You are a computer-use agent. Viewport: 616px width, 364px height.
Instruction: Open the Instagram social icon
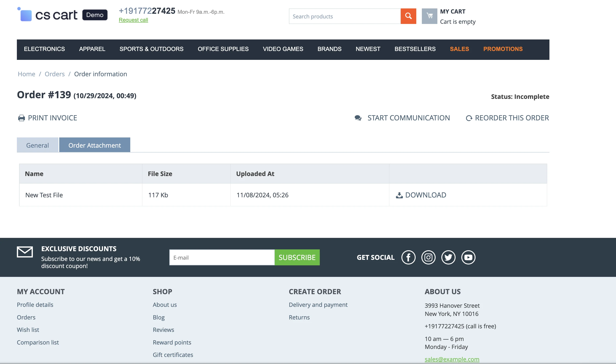point(428,257)
